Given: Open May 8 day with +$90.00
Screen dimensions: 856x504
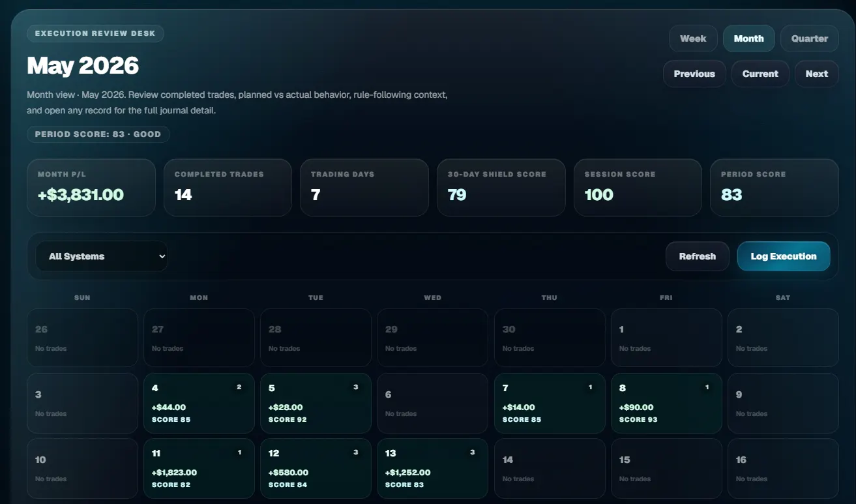Looking at the screenshot, I should pos(666,403).
